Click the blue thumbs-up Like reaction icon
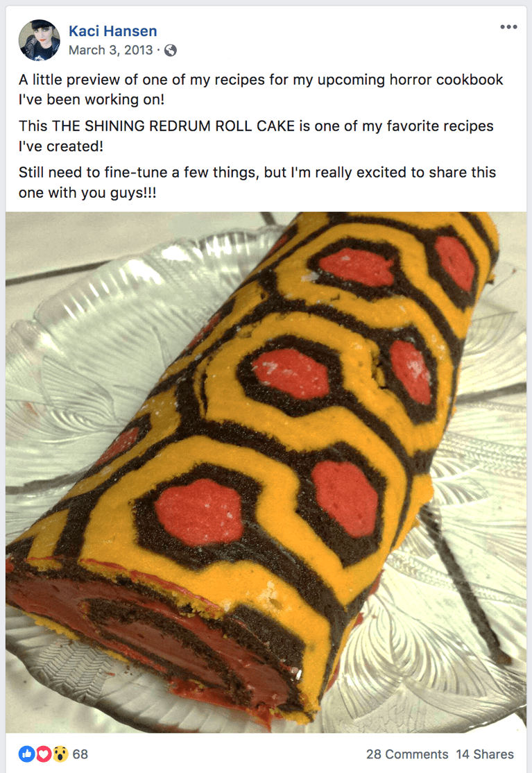The height and width of the screenshot is (773, 532). (26, 754)
